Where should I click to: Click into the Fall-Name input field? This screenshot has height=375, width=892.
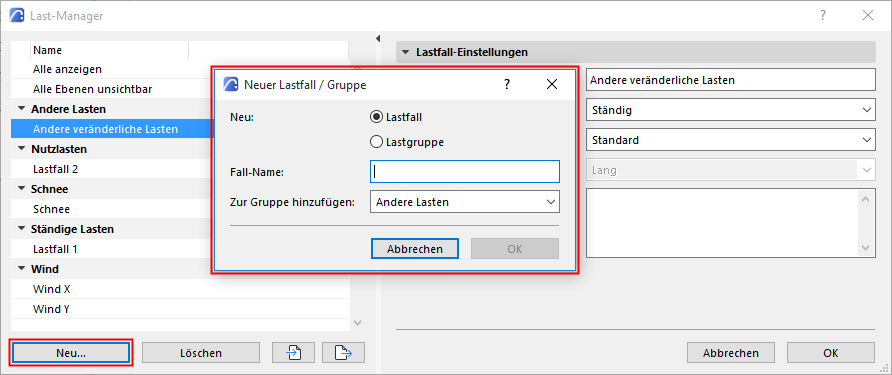pos(465,171)
